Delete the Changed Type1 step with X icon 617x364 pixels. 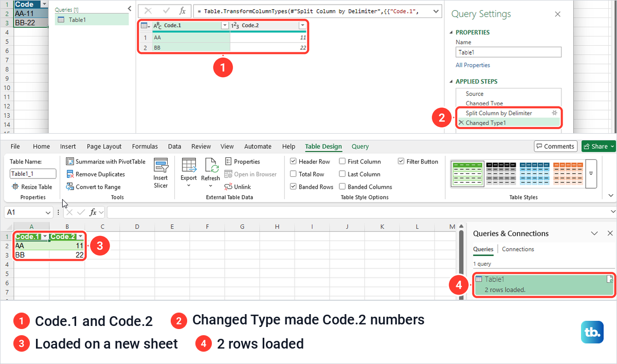tap(461, 123)
